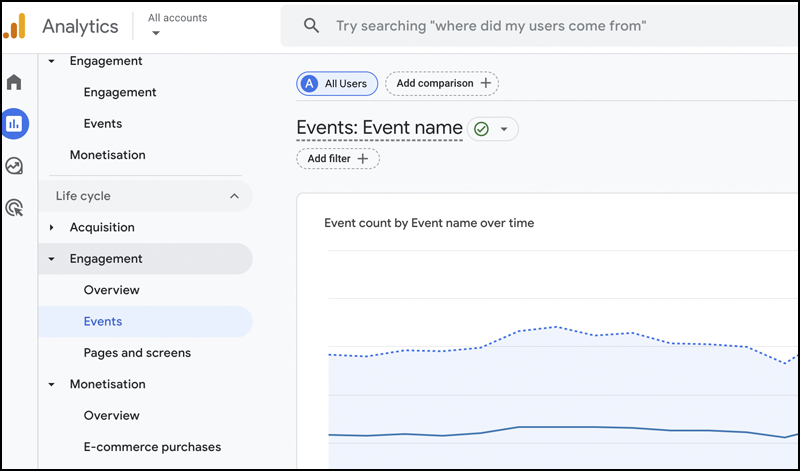Click the Events: Event name title
800x471 pixels.
tap(379, 128)
